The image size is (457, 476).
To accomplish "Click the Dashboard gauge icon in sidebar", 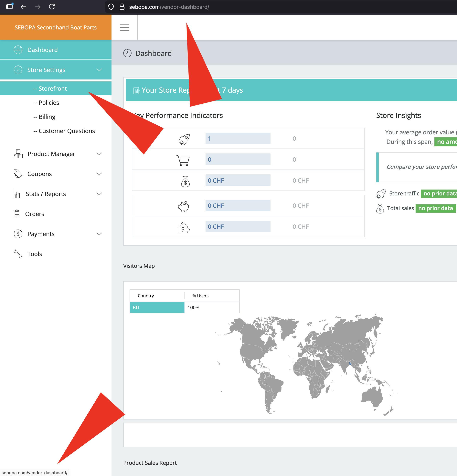I will tap(18, 50).
